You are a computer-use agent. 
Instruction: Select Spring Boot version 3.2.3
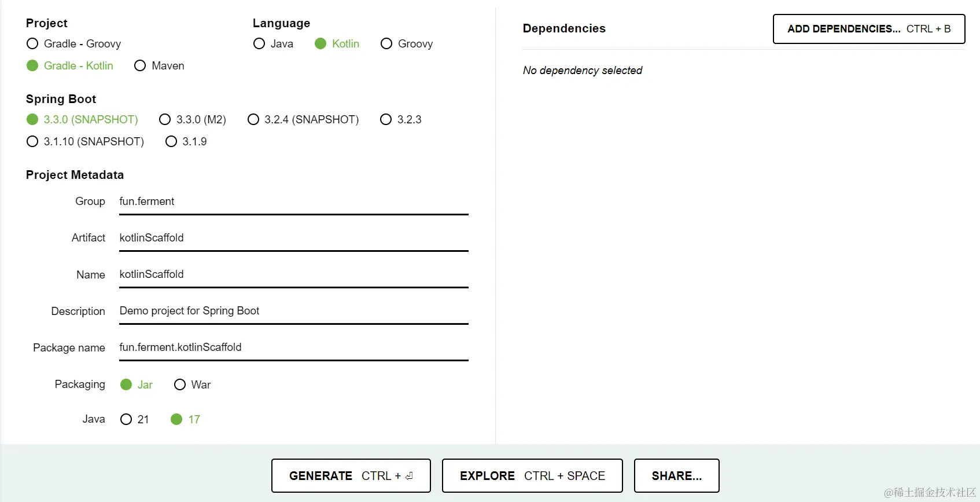[401, 120]
